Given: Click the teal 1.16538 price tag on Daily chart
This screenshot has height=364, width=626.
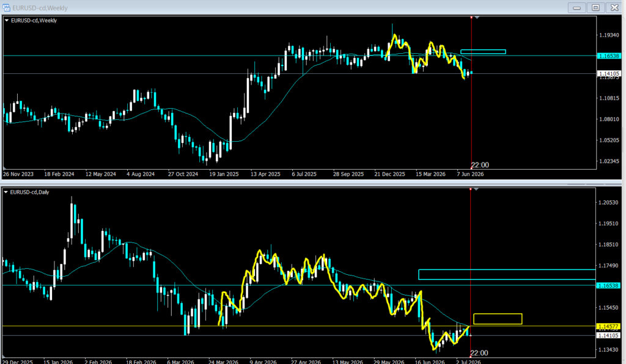Looking at the screenshot, I should [608, 286].
